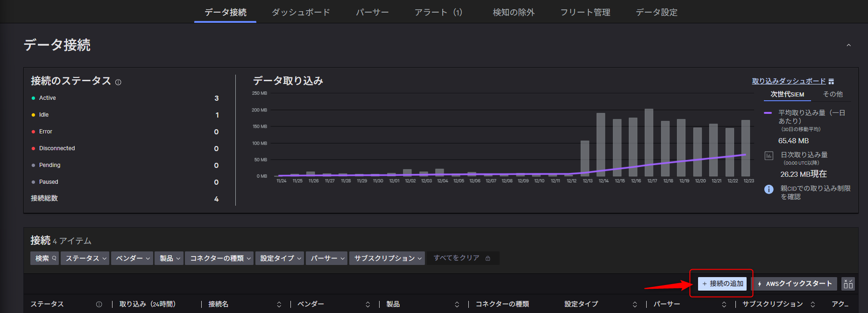Viewport: 868px width, 313px height.
Task: Switch to the ダッシュボード tab
Action: pos(301,12)
